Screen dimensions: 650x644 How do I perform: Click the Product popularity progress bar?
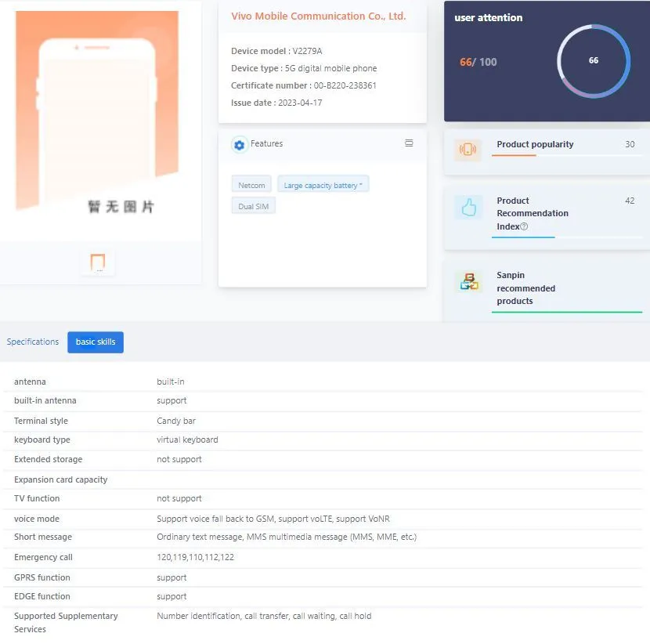coord(566,155)
